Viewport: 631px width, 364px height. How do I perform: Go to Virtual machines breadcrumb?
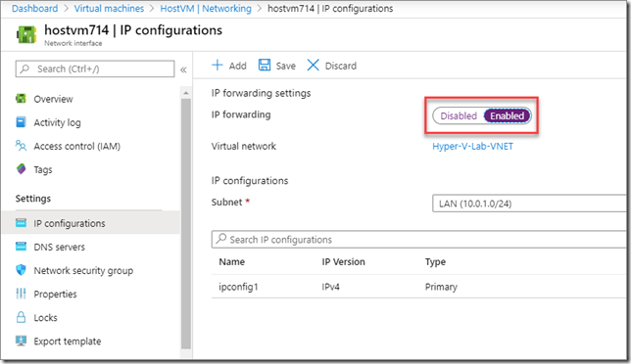[x=109, y=9]
